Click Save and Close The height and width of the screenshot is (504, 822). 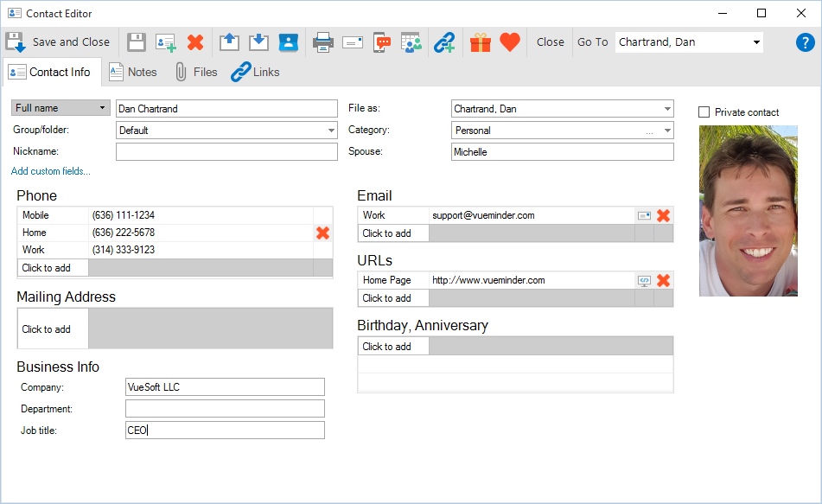(59, 41)
